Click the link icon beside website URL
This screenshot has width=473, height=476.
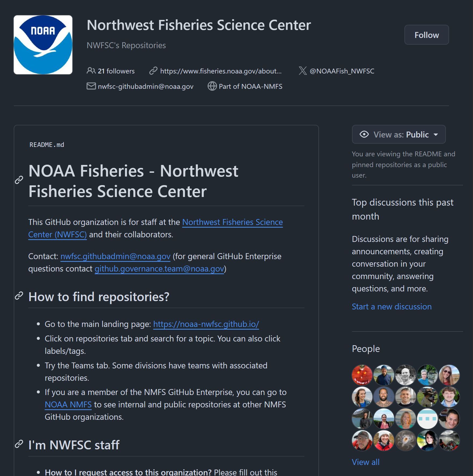tap(153, 71)
